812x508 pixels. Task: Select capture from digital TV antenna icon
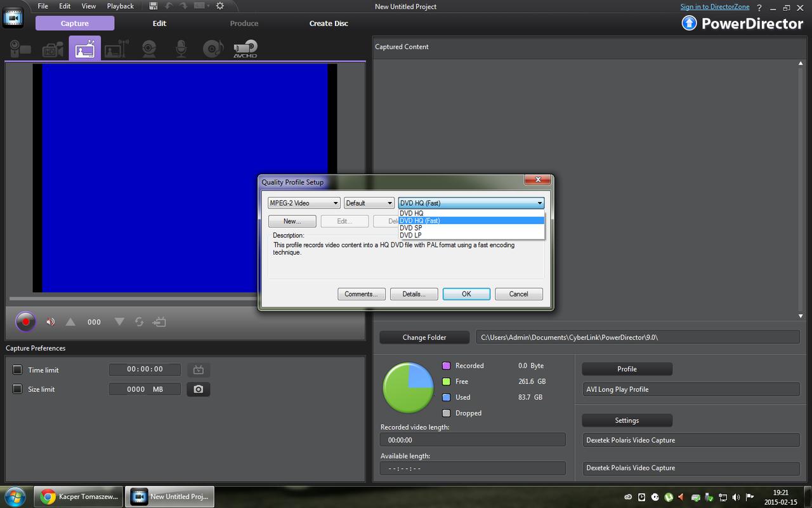[x=117, y=49]
